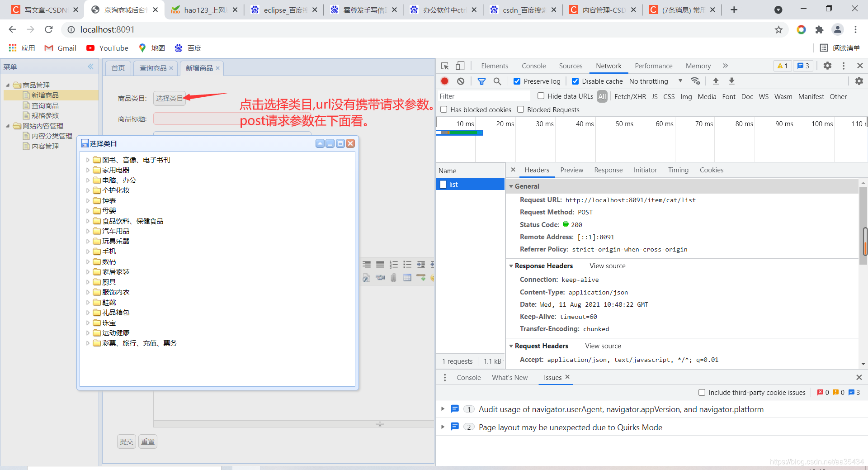Image resolution: width=868 pixels, height=470 pixels.
Task: Enable Hide data URLs
Action: pyautogui.click(x=541, y=96)
